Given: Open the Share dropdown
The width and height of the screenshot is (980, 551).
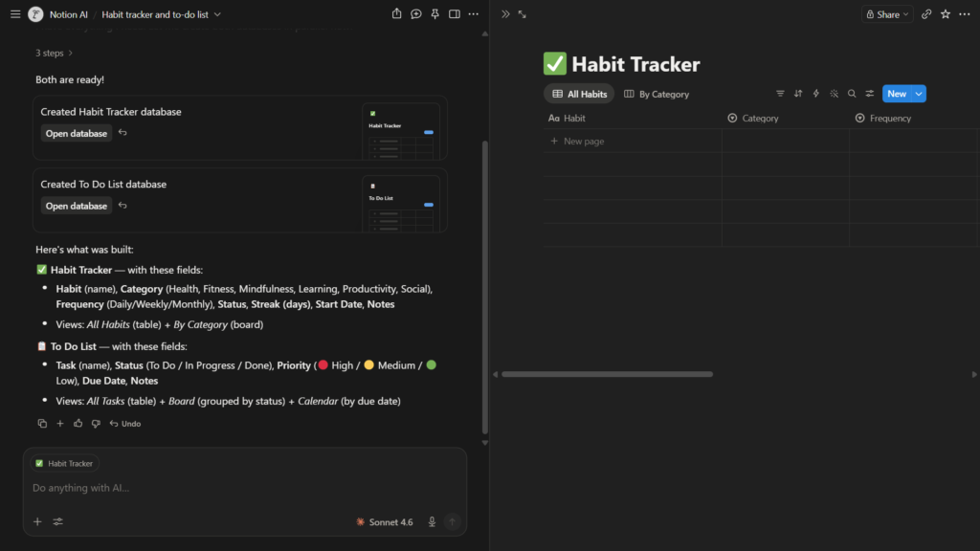Looking at the screenshot, I should tap(887, 14).
